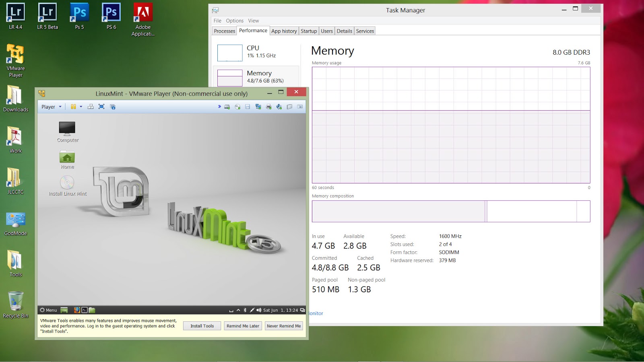Select the CPU item in the performance sidebar
The image size is (644, 362).
tap(256, 52)
